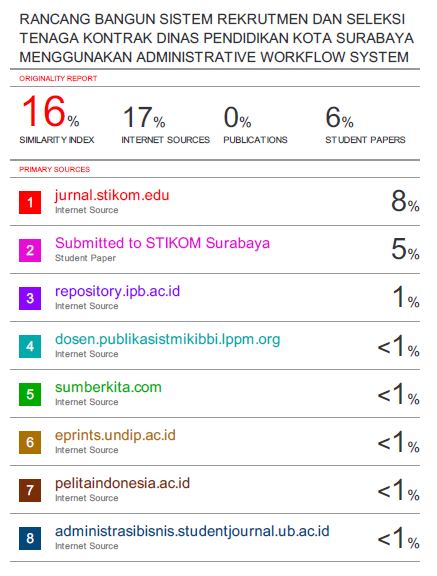This screenshot has width=437, height=576.
Task: Open the sumberkita.com source link
Action: tap(108, 387)
